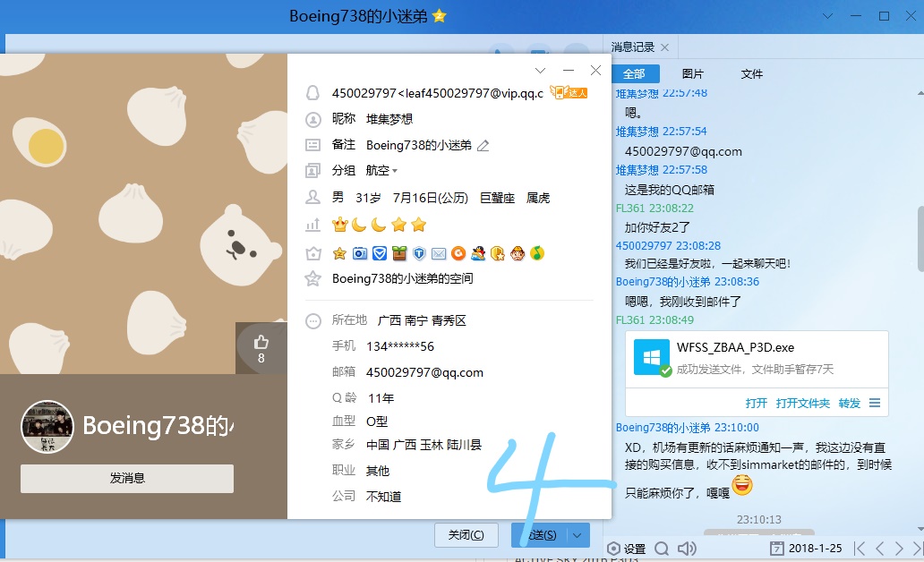Click the camera photo album service icon
The height and width of the screenshot is (562, 924).
pos(359,253)
